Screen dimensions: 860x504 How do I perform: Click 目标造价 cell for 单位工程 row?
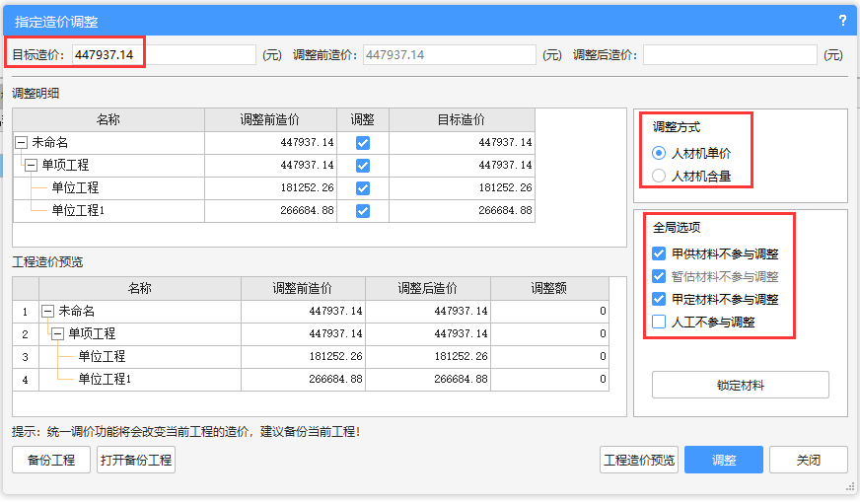pyautogui.click(x=462, y=187)
